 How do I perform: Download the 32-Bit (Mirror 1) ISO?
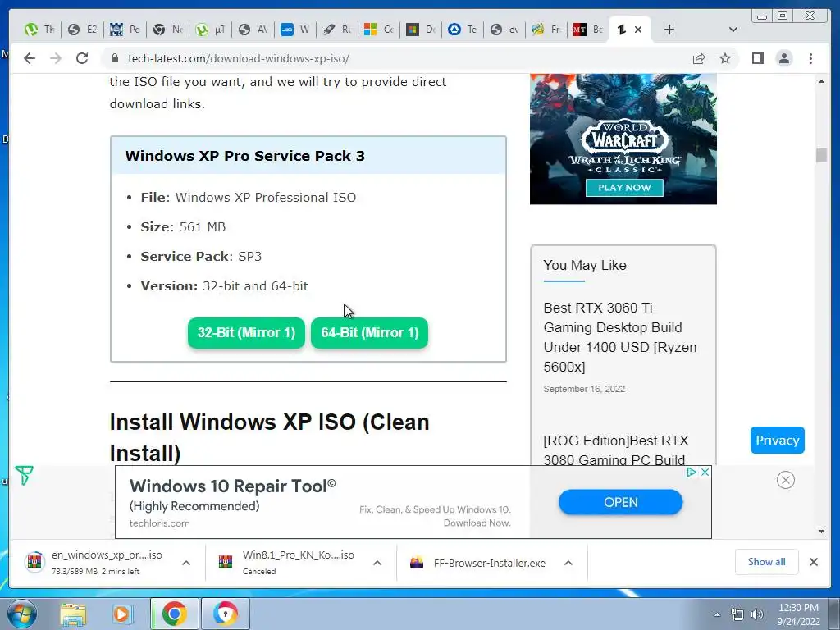[x=246, y=333]
